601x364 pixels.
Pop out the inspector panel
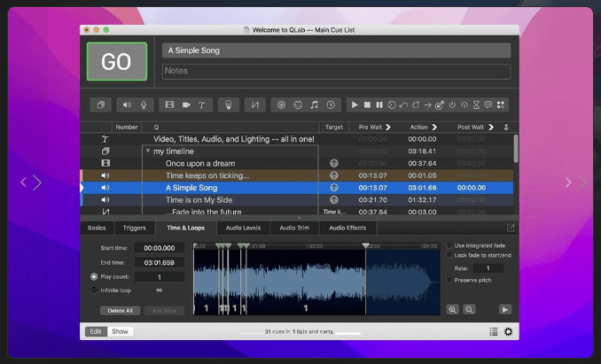pos(511,228)
